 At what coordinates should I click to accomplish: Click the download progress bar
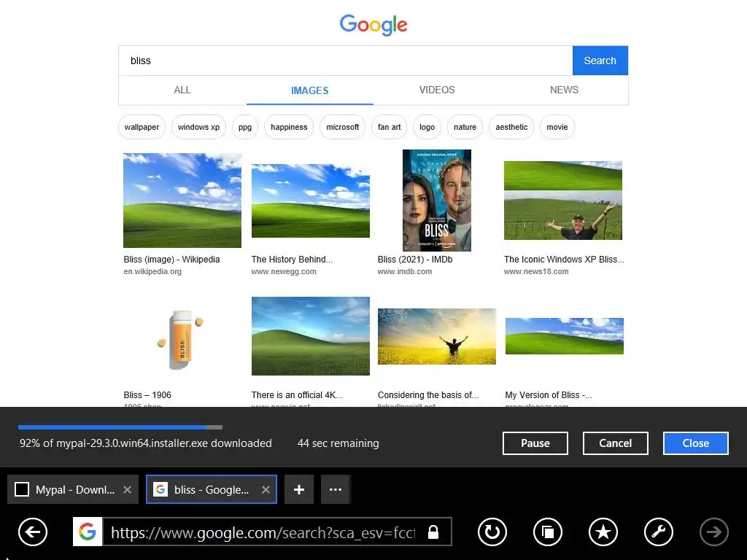point(120,427)
